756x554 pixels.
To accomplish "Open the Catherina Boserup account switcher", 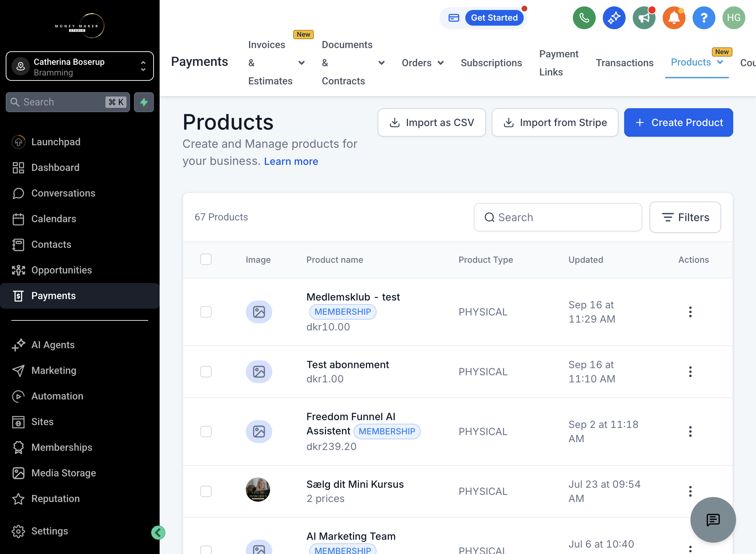I will [x=80, y=66].
